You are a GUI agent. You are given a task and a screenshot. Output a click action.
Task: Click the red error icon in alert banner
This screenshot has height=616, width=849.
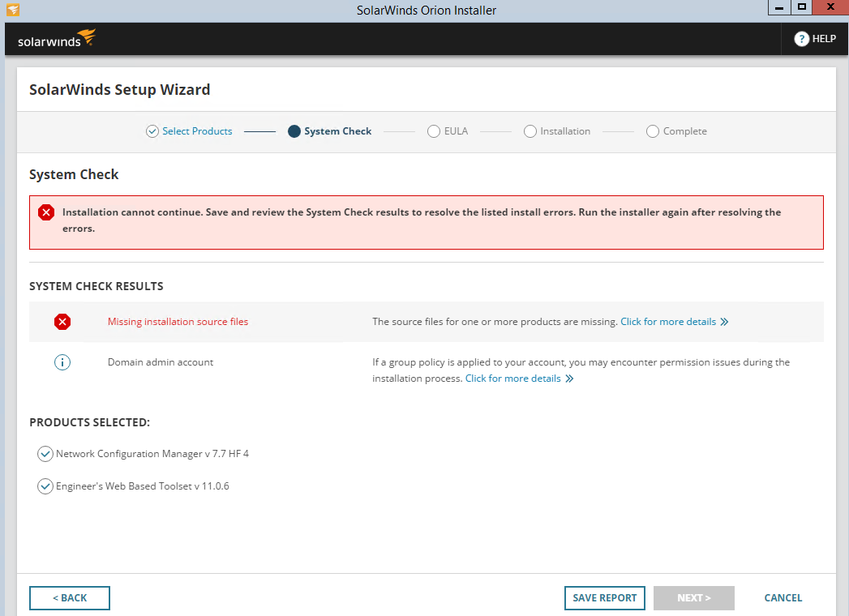pos(46,212)
